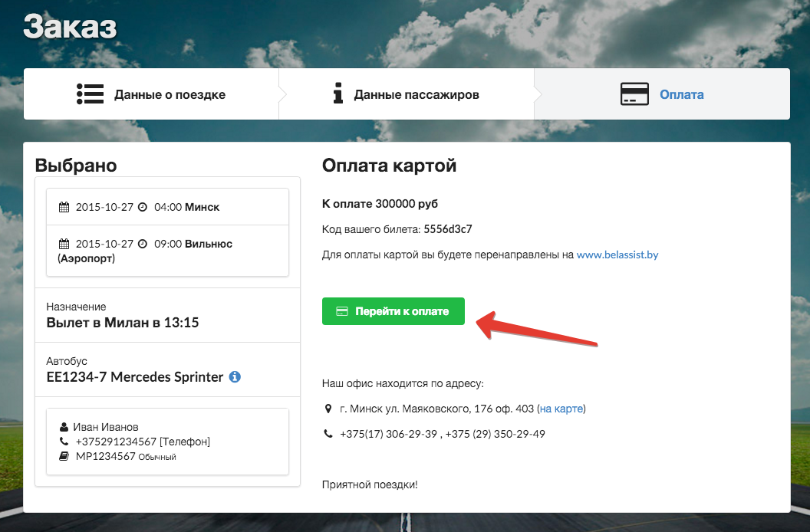Click the Перейти к оплате button
The width and height of the screenshot is (810, 532).
pyautogui.click(x=393, y=311)
